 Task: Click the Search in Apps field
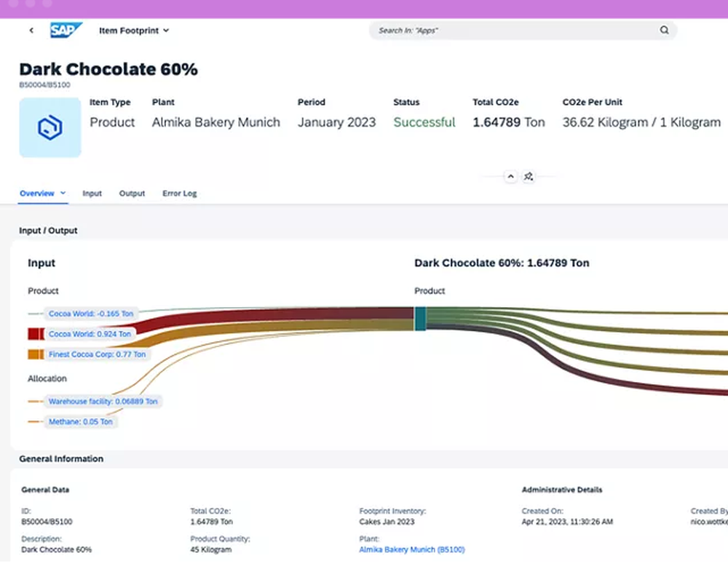coord(523,31)
